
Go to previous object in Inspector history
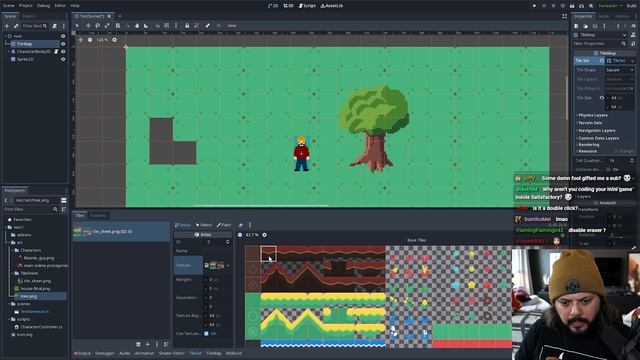tap(618, 26)
